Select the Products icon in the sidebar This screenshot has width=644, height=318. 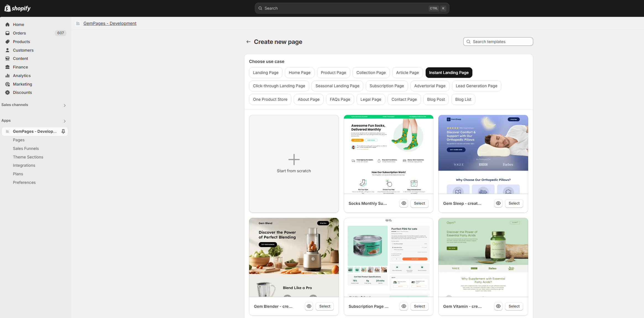(x=8, y=41)
